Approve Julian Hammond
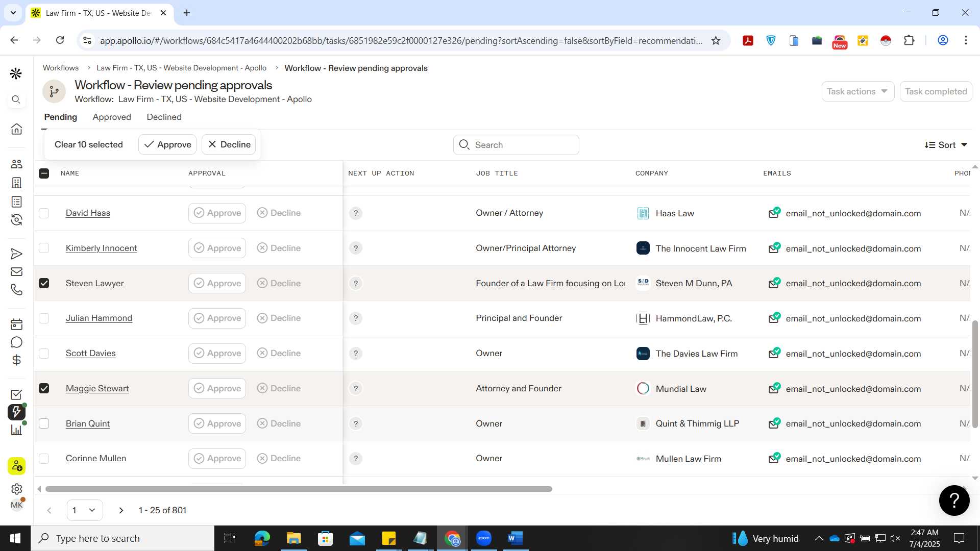The image size is (980, 551). tap(217, 318)
